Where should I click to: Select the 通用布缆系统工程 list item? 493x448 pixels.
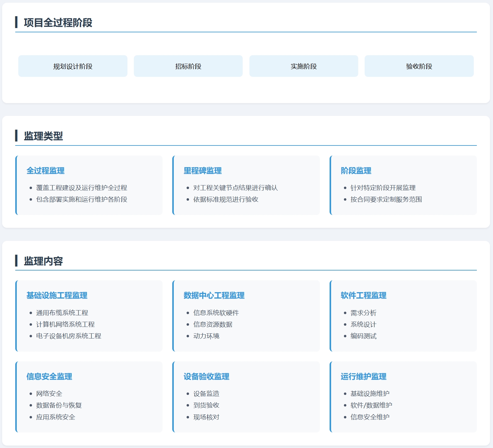(x=62, y=313)
